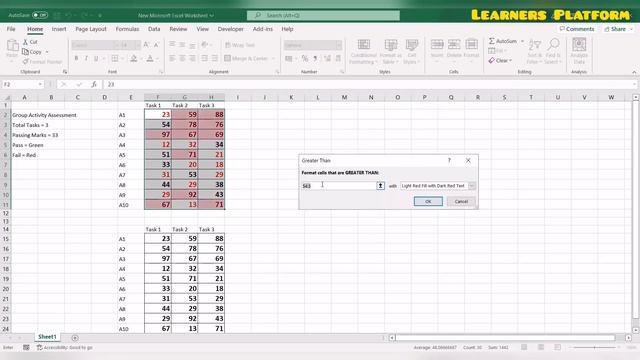Click the Font Color icon
Image resolution: width=640 pixels, height=360 pixels.
click(150, 59)
